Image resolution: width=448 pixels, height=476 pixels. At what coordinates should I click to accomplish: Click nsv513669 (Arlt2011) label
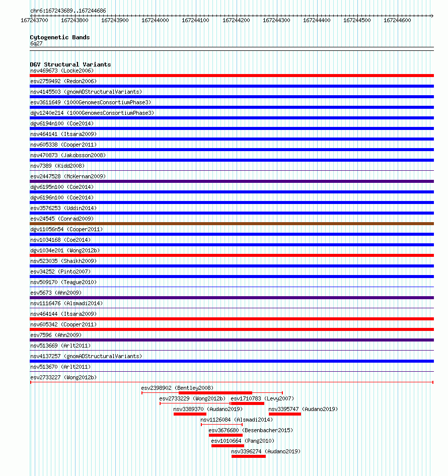60,346
